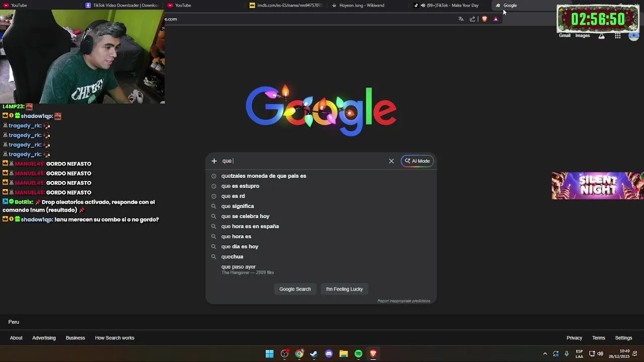
Task: Click share page icon in address bar
Action: 472,19
